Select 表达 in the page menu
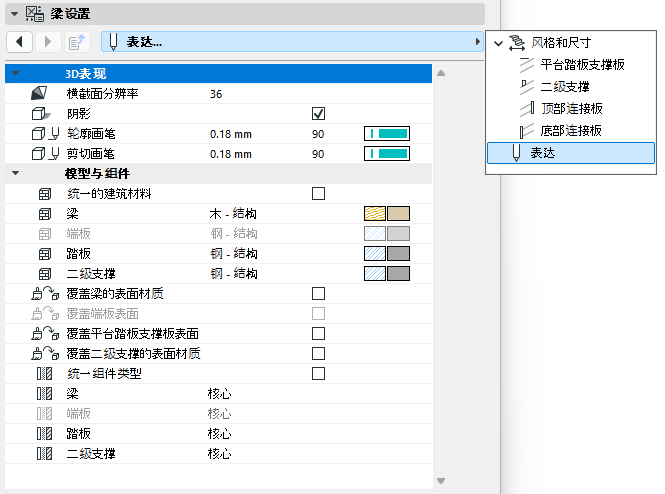The height and width of the screenshot is (494, 665). [x=571, y=153]
